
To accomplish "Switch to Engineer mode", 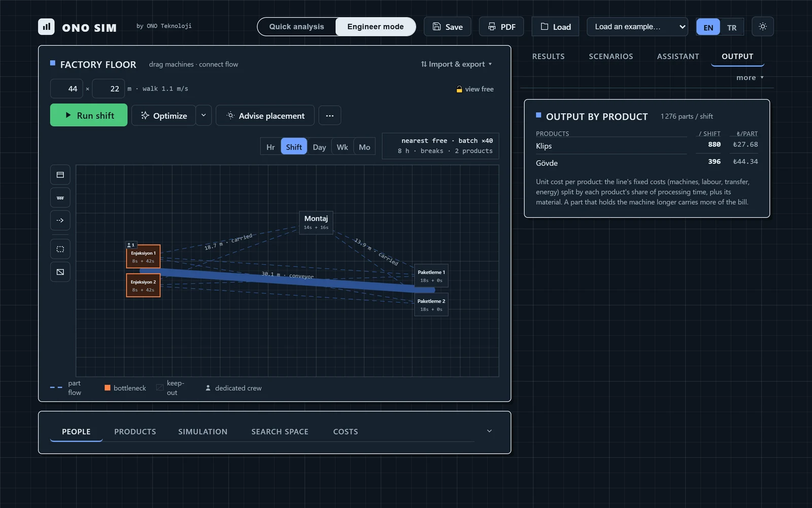I will click(x=376, y=26).
